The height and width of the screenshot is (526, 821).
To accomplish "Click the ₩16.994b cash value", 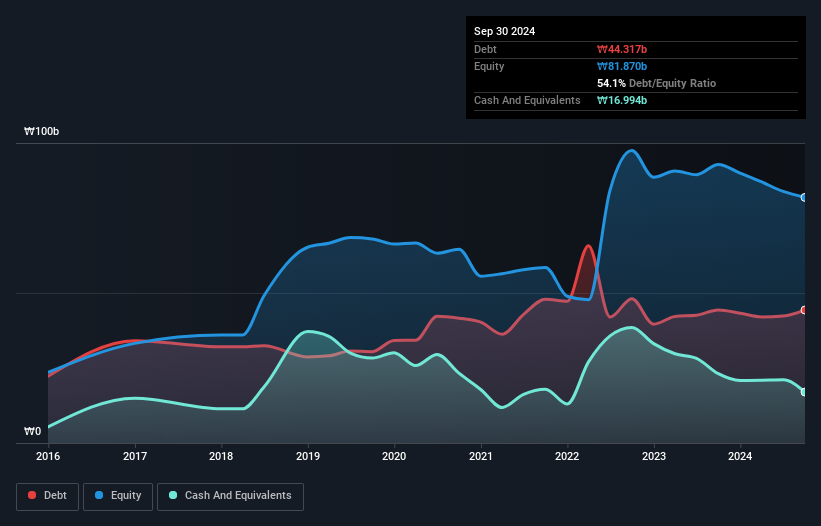I will tap(622, 100).
